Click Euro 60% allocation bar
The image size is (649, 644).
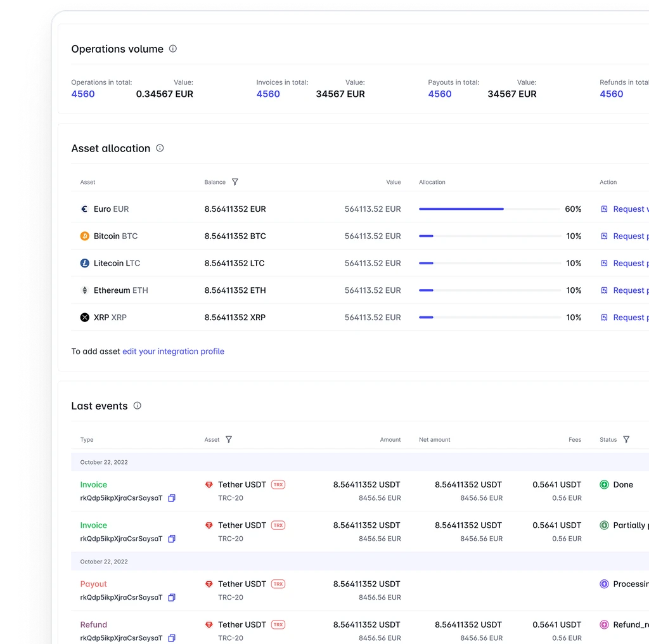tap(489, 209)
